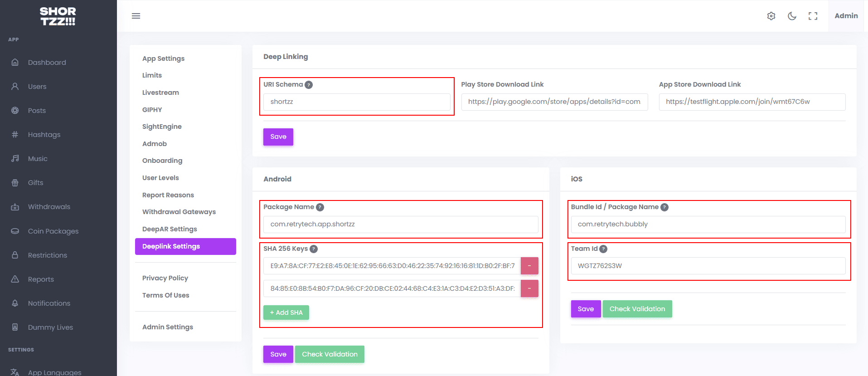Screen dimensions: 868x376
Task: Click the SHA 256 Keys help icon
Action: pyautogui.click(x=314, y=249)
